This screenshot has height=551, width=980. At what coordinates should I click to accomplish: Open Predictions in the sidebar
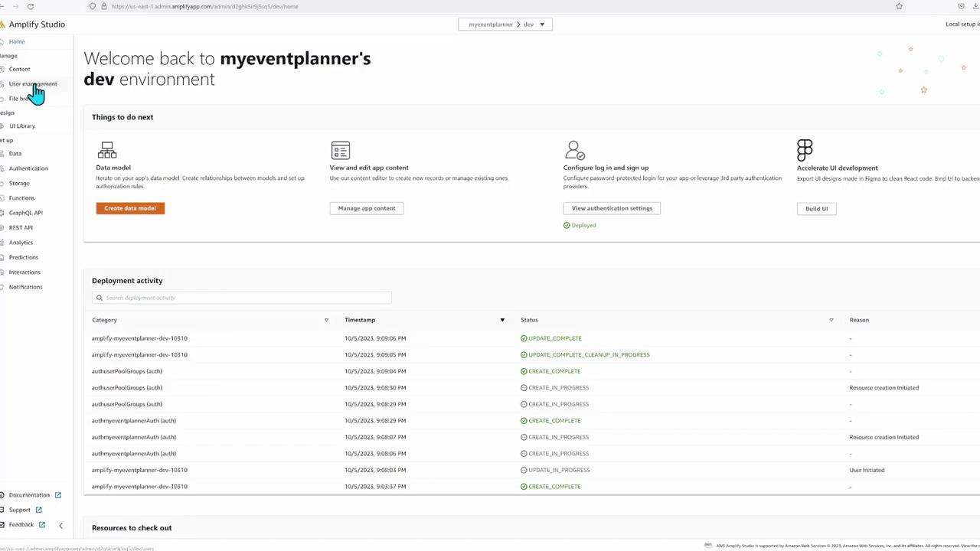pos(24,257)
